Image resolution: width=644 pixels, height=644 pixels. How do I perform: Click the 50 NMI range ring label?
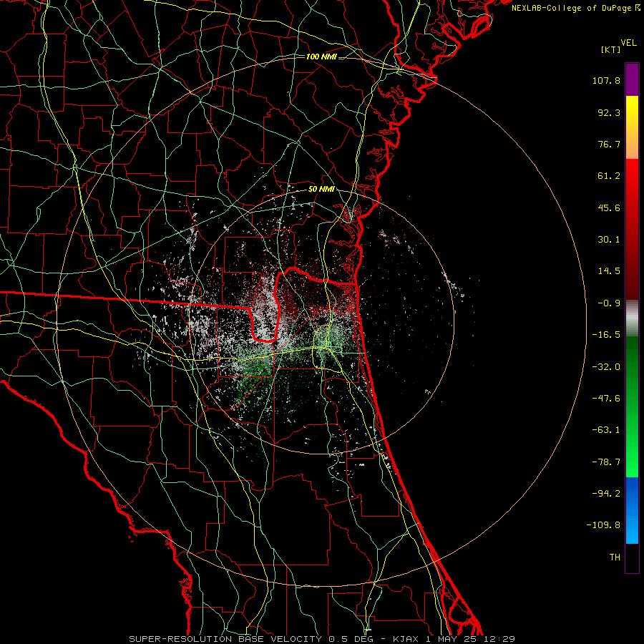pyautogui.click(x=321, y=190)
